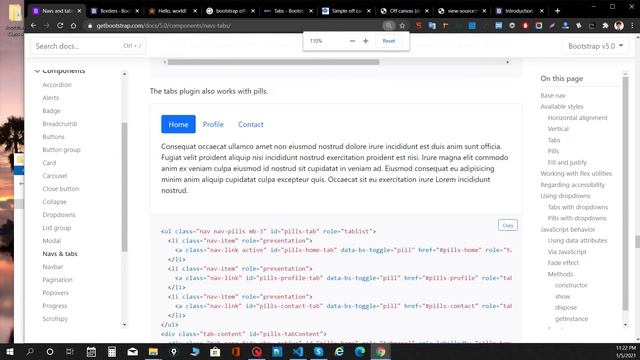Zoom out with minus button in popup
The image size is (640, 360).
pos(352,41)
